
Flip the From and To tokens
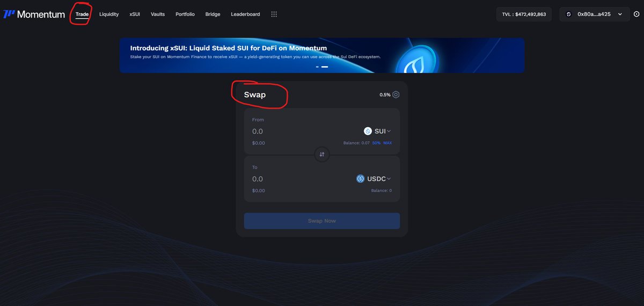(x=322, y=154)
